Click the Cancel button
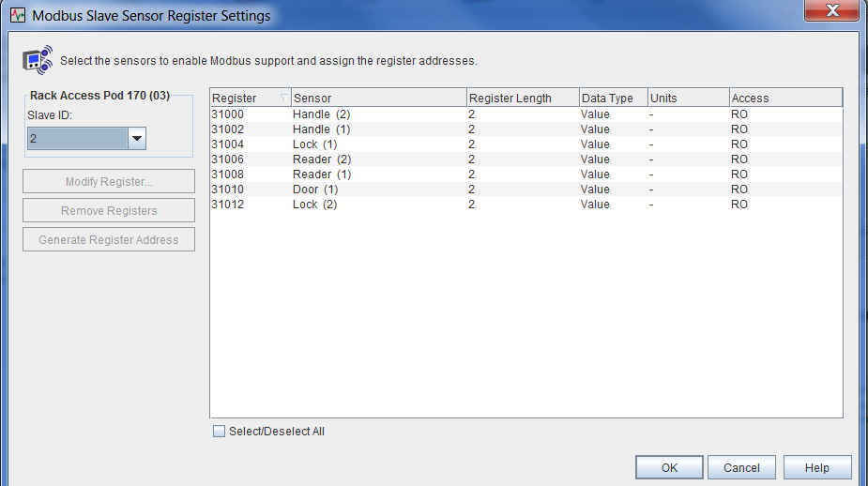This screenshot has width=868, height=486. (x=741, y=468)
